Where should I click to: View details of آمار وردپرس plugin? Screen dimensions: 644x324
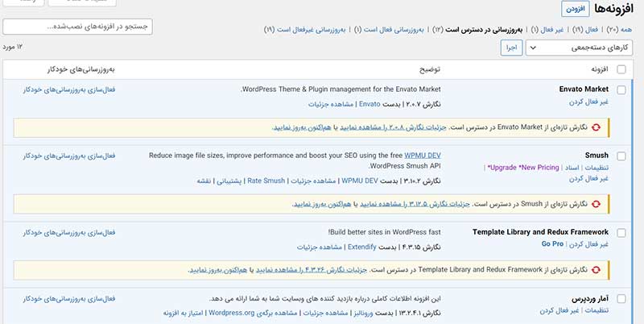point(326,314)
